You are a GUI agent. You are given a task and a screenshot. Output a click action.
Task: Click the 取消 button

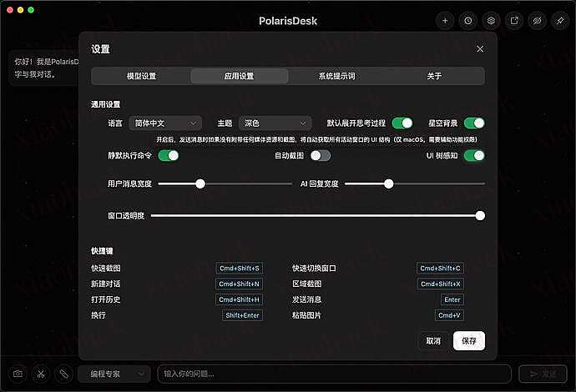[x=433, y=340]
